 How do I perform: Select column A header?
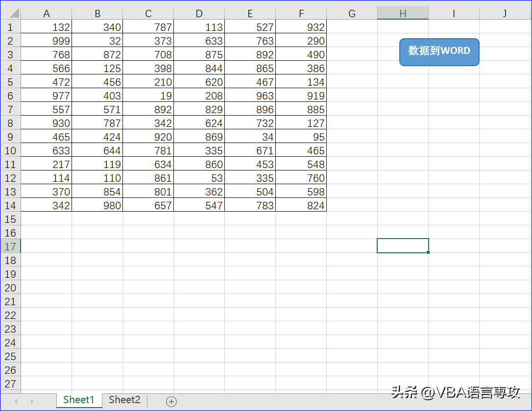tap(47, 13)
